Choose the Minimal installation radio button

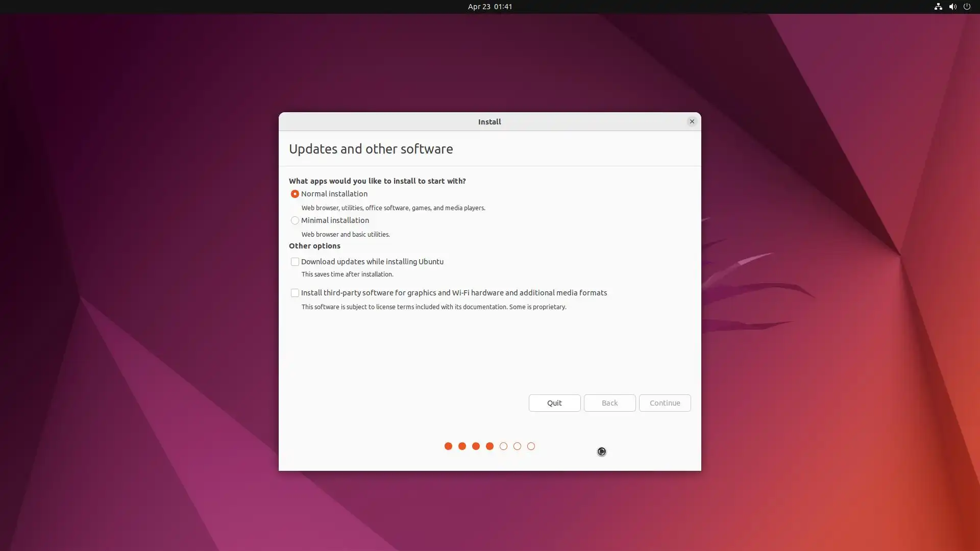coord(295,220)
